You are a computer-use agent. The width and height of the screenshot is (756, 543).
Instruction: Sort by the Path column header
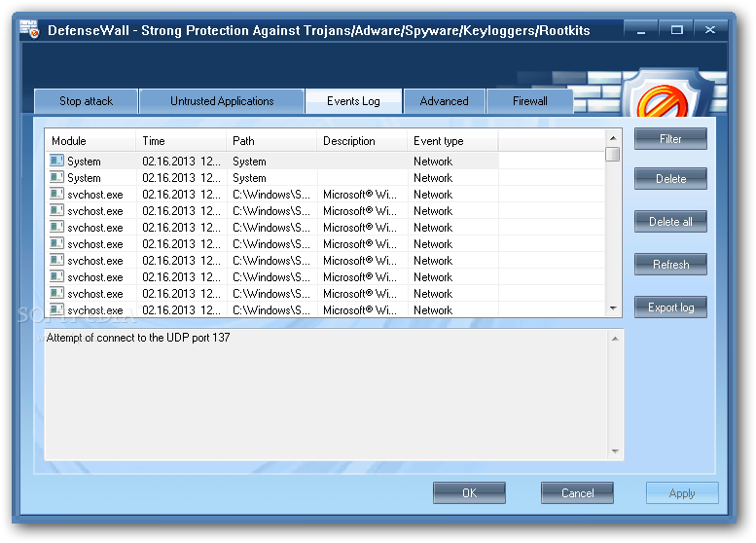click(271, 141)
